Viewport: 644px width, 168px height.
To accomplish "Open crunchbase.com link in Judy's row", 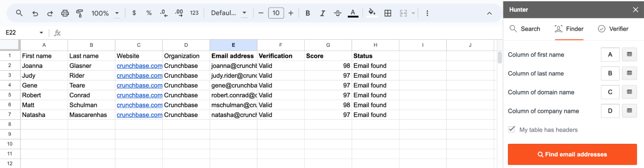I will coord(139,75).
